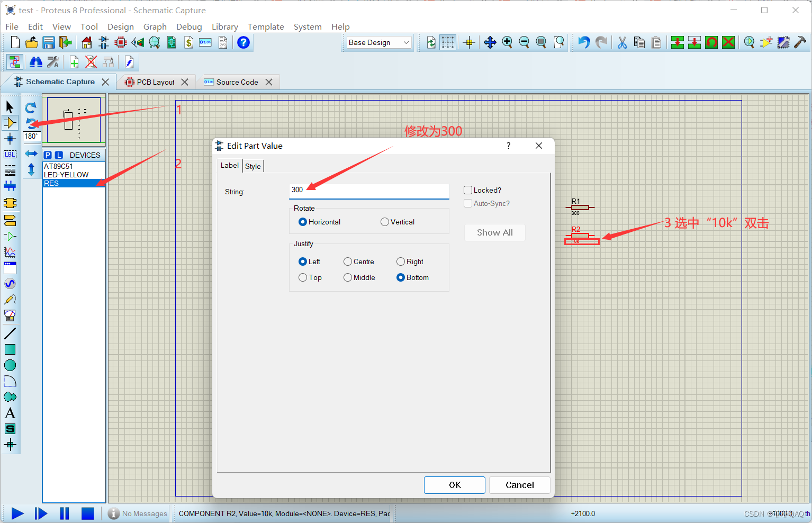812x523 pixels.
Task: Click the Copy to clipboard icon
Action: coord(639,42)
